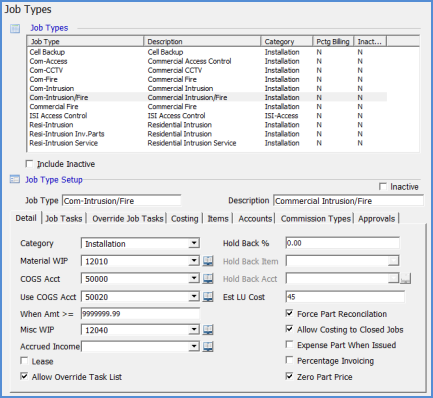Uncheck Force Part Reconciliation
This screenshot has height=398, width=433.
pyautogui.click(x=289, y=313)
